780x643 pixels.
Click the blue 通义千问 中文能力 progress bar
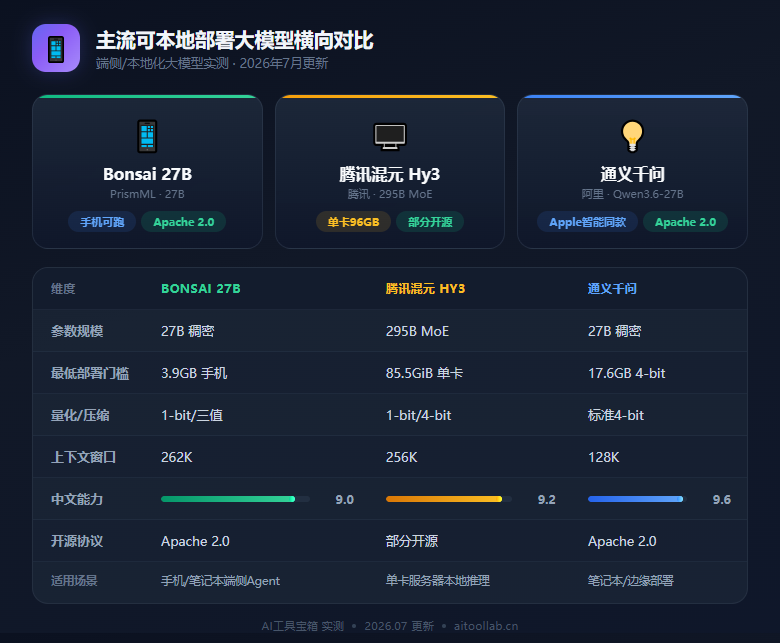(637, 499)
